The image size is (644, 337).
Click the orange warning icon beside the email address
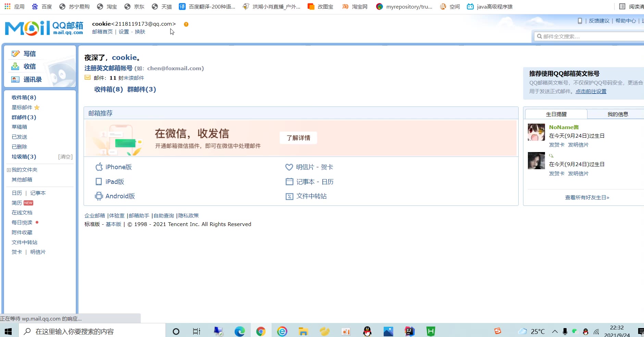(x=186, y=24)
